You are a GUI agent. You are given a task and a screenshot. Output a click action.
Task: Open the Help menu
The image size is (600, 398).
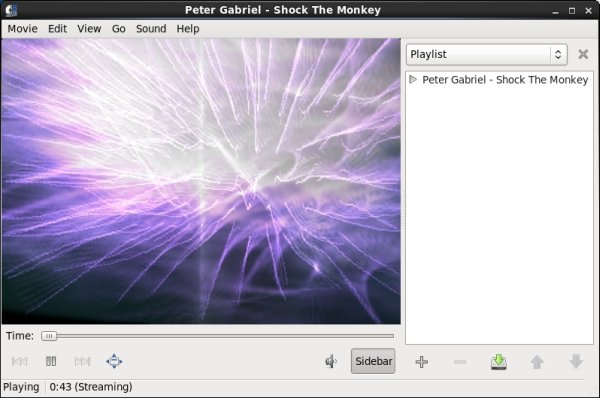click(x=188, y=29)
